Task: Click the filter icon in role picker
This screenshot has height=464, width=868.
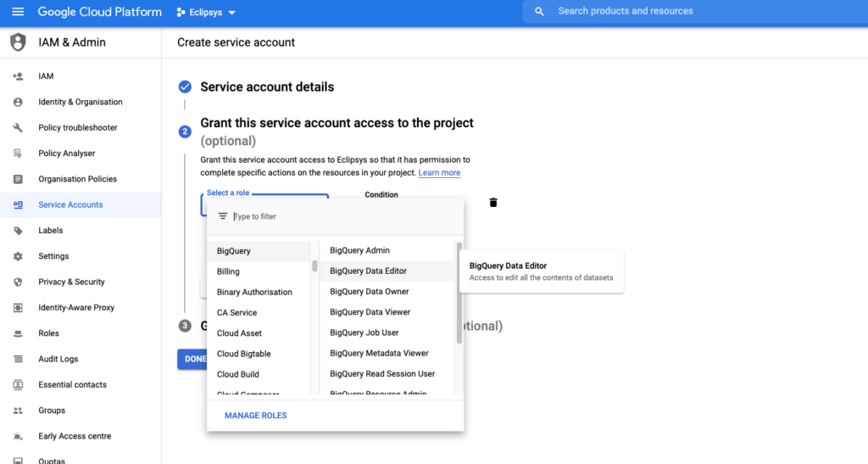Action: [x=223, y=216]
